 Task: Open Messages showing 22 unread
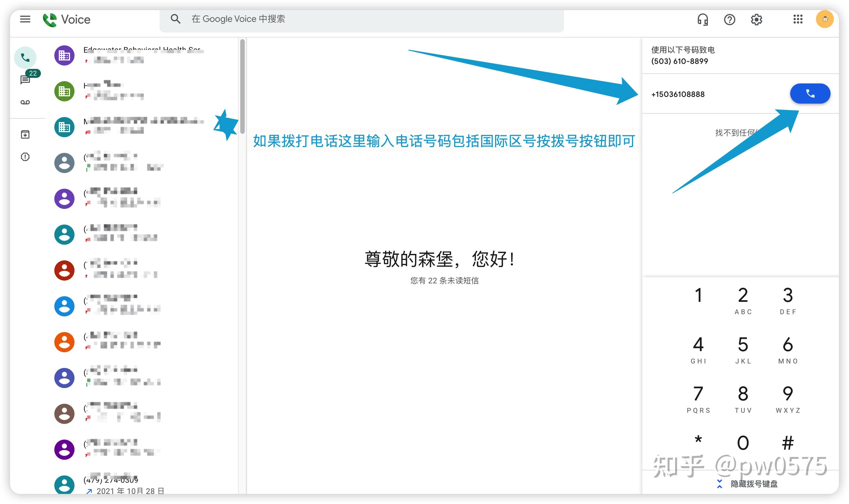coord(25,80)
